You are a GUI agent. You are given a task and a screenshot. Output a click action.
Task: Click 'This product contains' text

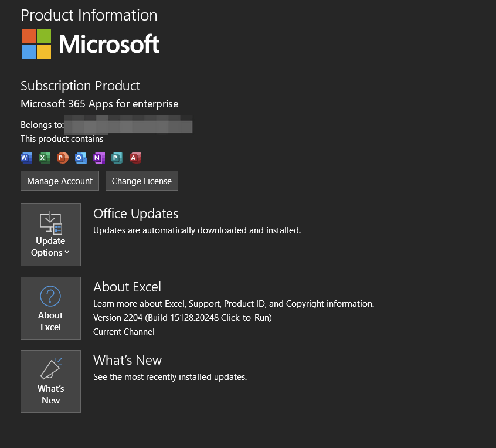click(62, 139)
